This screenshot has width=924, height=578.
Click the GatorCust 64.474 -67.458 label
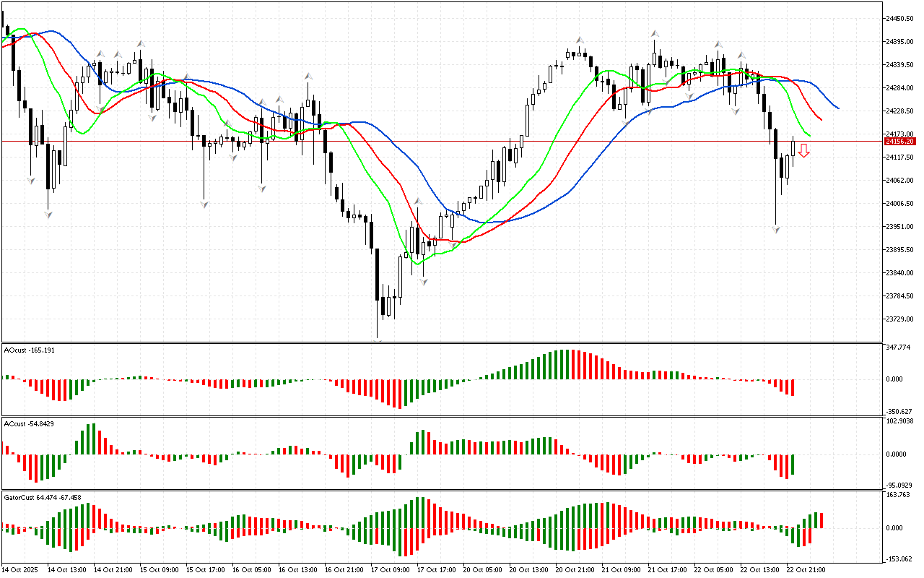43,497
